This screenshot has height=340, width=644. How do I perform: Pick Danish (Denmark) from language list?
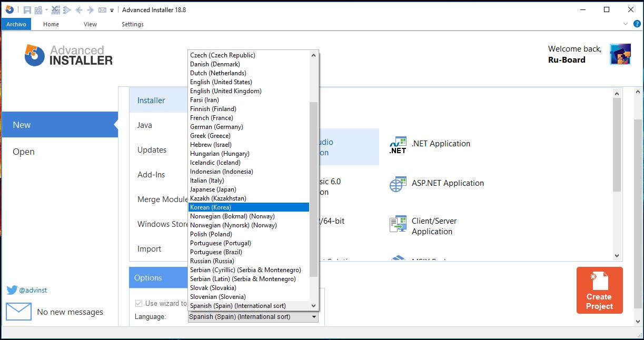249,64
